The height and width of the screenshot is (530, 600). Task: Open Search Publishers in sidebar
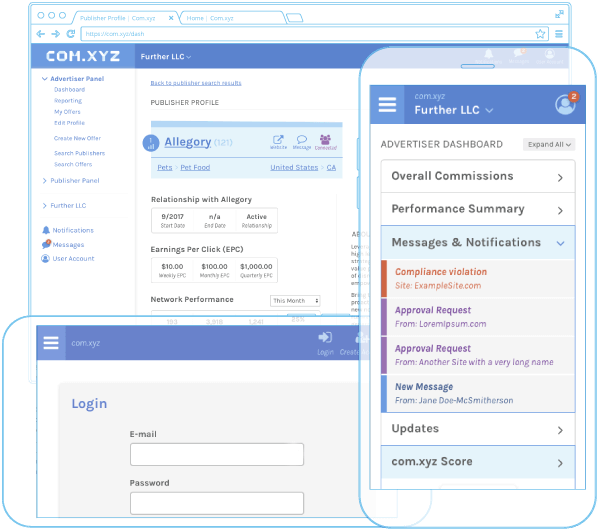tap(79, 153)
